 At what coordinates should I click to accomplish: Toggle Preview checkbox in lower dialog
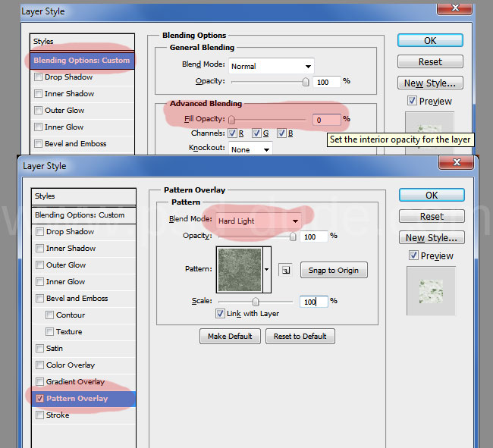(x=412, y=256)
